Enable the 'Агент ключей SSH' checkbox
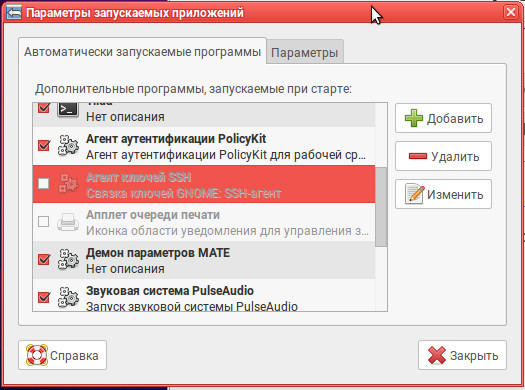This screenshot has height=390, width=525. click(x=44, y=183)
